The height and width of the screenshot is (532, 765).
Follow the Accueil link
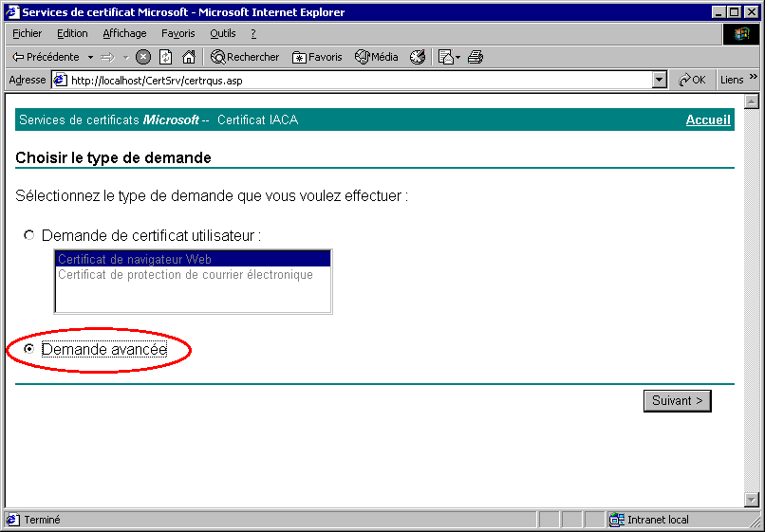tap(708, 119)
